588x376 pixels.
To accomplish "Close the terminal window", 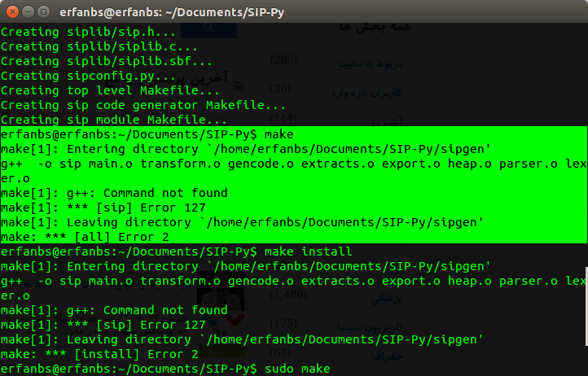I will [x=12, y=12].
